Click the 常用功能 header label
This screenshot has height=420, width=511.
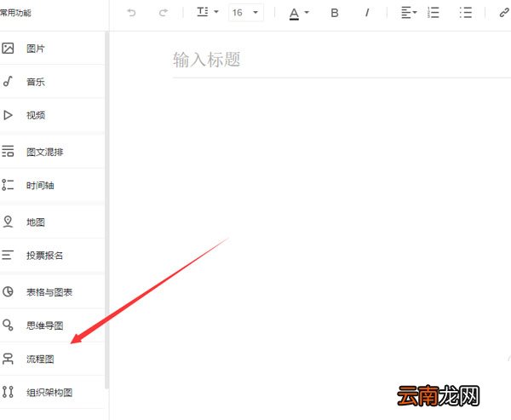(x=15, y=13)
